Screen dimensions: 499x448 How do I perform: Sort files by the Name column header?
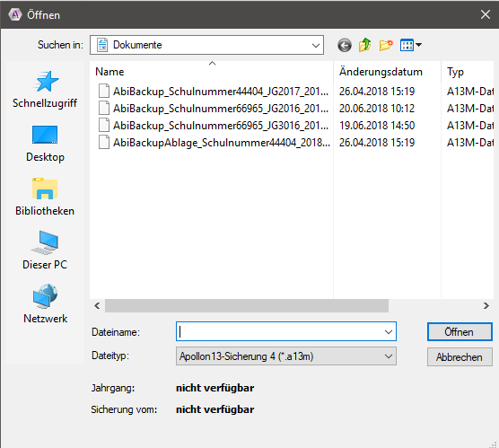pos(212,72)
